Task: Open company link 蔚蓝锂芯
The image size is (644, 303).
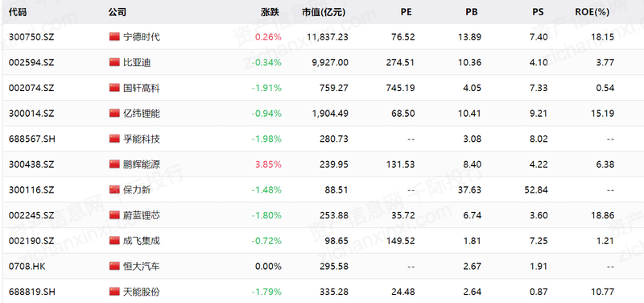Action: (x=142, y=215)
